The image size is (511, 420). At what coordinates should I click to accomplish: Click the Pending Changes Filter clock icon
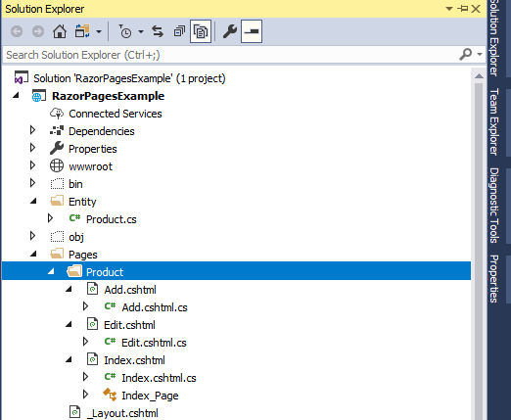125,31
